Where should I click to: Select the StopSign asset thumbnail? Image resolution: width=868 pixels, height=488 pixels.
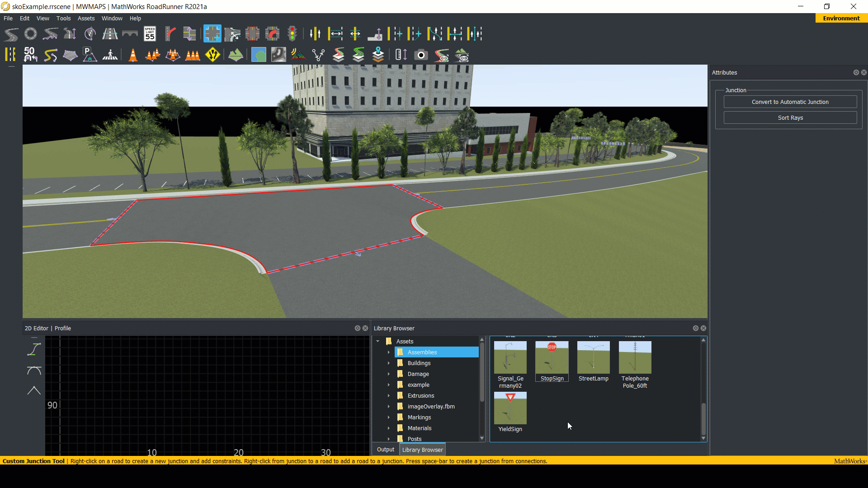click(x=552, y=358)
